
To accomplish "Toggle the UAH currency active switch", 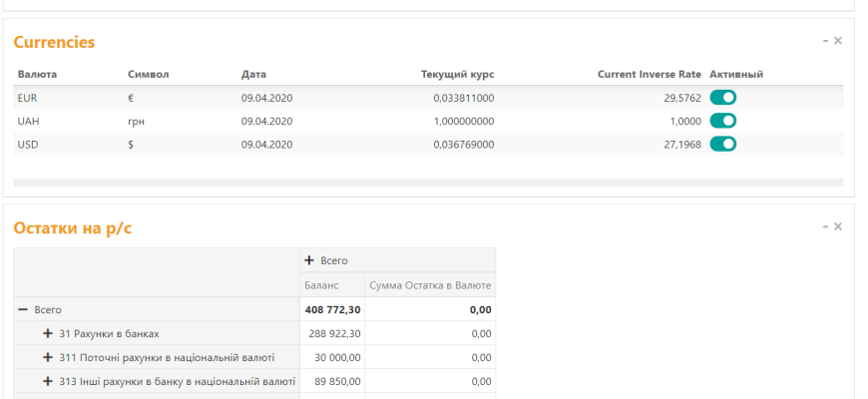I will 723,121.
